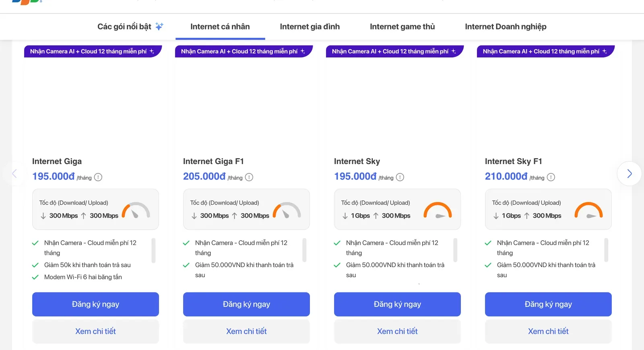644x350 pixels.
Task: Click the checkmark beside Modem Wi-Fi 6 hai băng tần
Action: click(35, 277)
